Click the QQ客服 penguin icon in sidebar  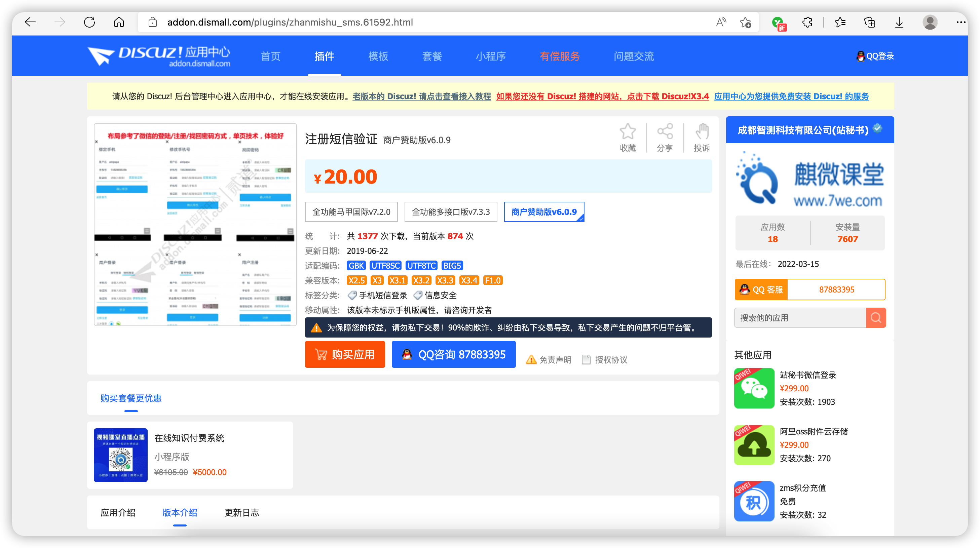coord(745,289)
